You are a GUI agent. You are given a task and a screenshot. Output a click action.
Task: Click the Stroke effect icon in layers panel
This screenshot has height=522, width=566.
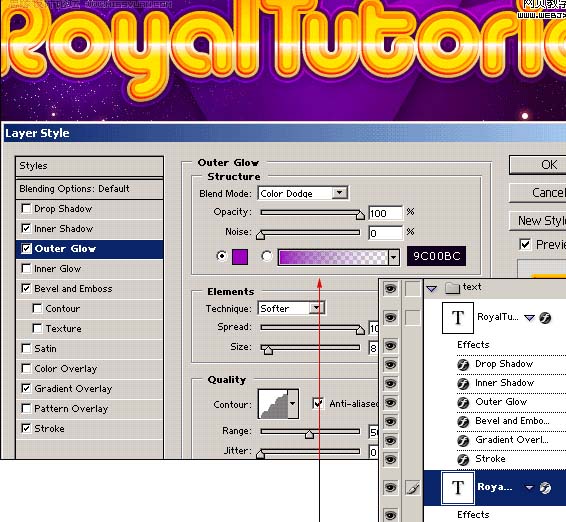click(x=463, y=460)
